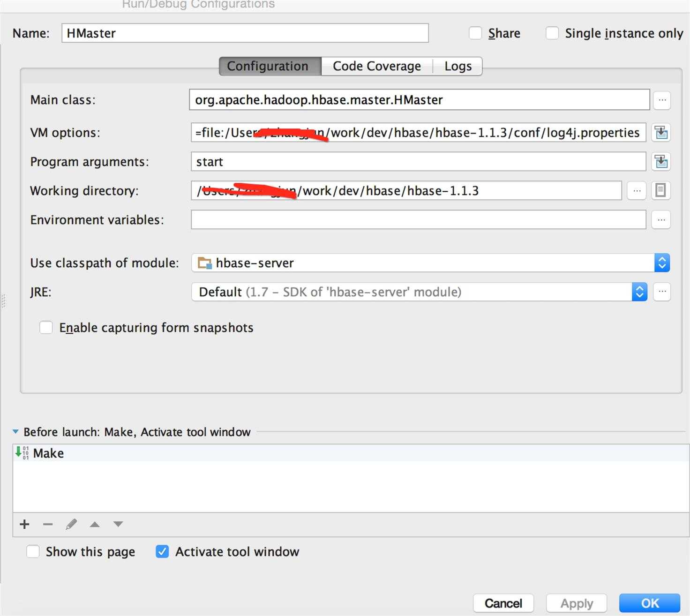The image size is (690, 616).
Task: Click the Apply button
Action: point(577,603)
